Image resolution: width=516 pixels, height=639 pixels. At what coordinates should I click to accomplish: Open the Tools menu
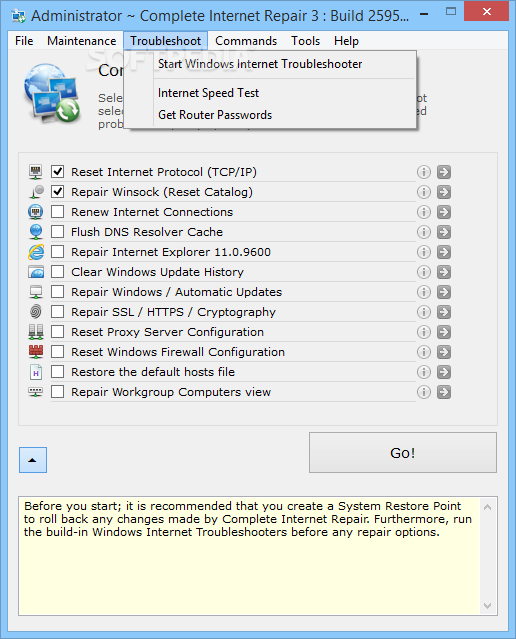(x=305, y=41)
